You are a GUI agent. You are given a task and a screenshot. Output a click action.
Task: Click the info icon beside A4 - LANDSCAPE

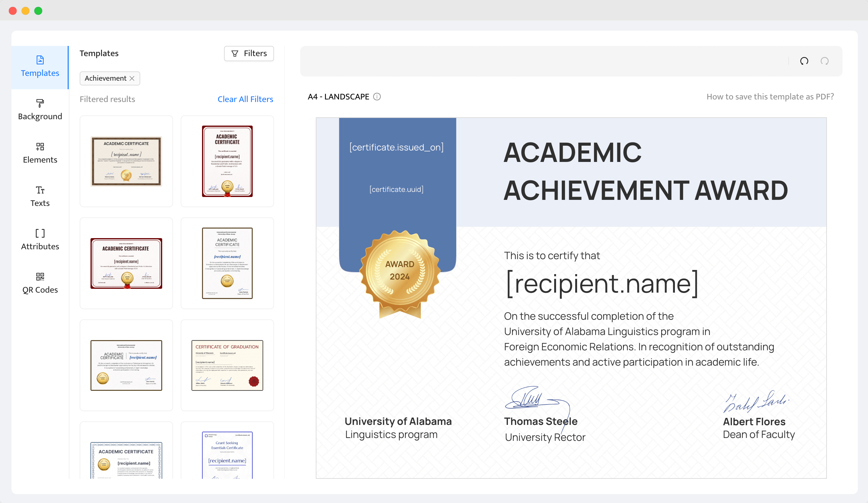[377, 97]
